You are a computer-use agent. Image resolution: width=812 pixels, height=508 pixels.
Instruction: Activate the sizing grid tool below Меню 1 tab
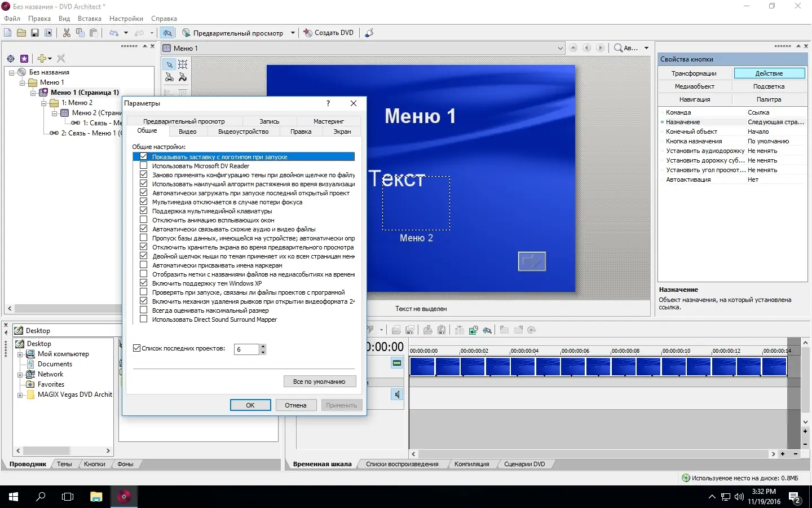183,64
